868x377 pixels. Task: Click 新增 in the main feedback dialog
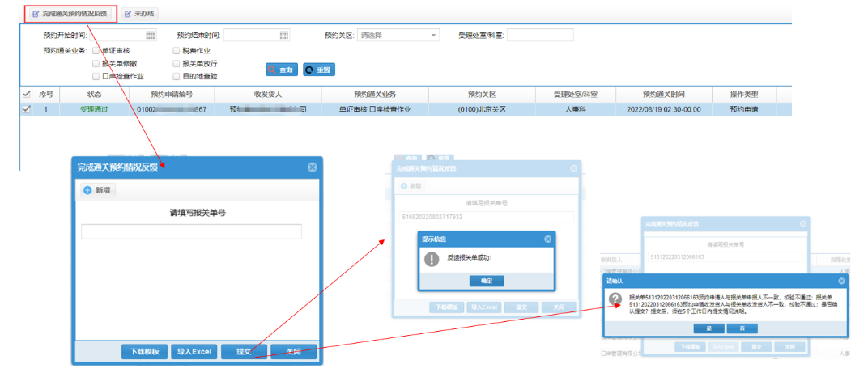98,190
